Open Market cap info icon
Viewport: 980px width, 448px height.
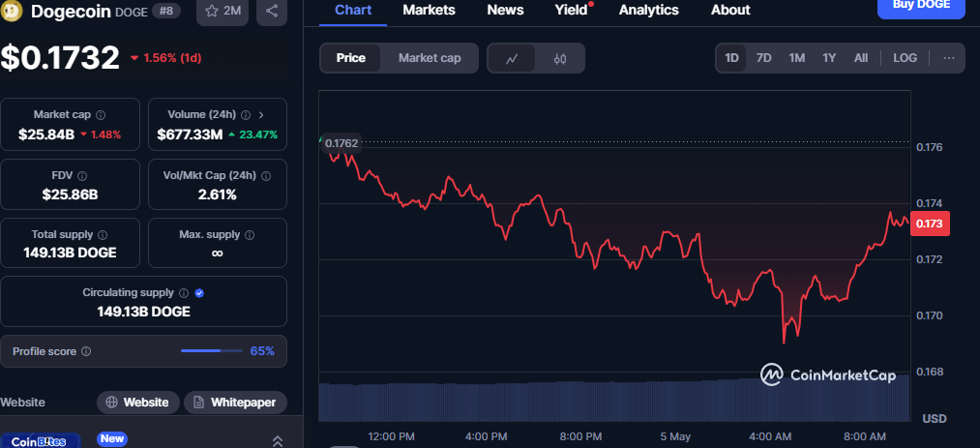coord(101,115)
